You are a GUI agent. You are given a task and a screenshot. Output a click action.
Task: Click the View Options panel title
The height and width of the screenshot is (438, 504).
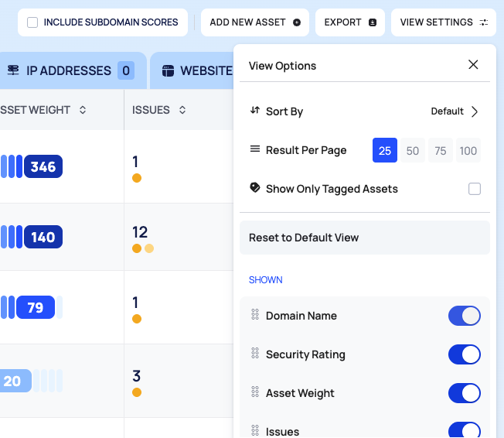pos(282,66)
